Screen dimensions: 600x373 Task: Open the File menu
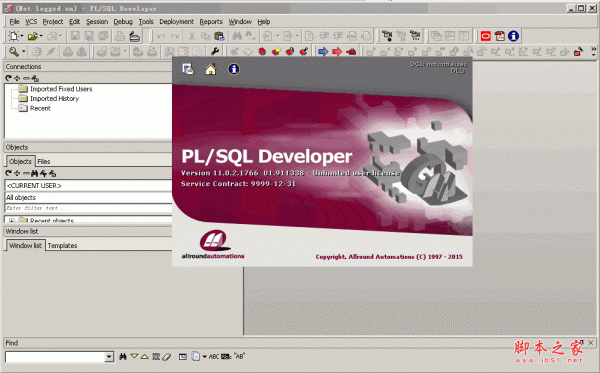[x=14, y=21]
